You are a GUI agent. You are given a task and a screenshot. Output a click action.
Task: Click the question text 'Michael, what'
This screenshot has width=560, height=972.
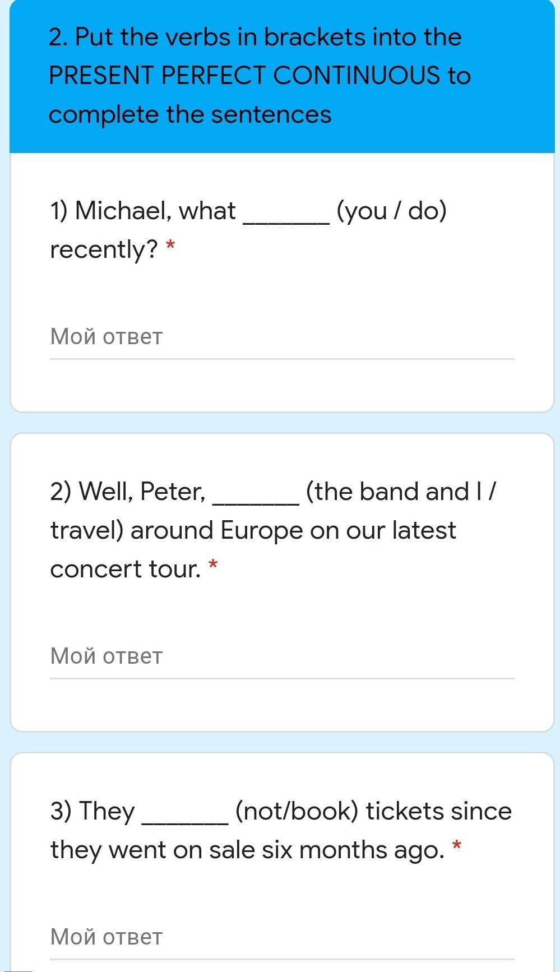[x=143, y=211]
